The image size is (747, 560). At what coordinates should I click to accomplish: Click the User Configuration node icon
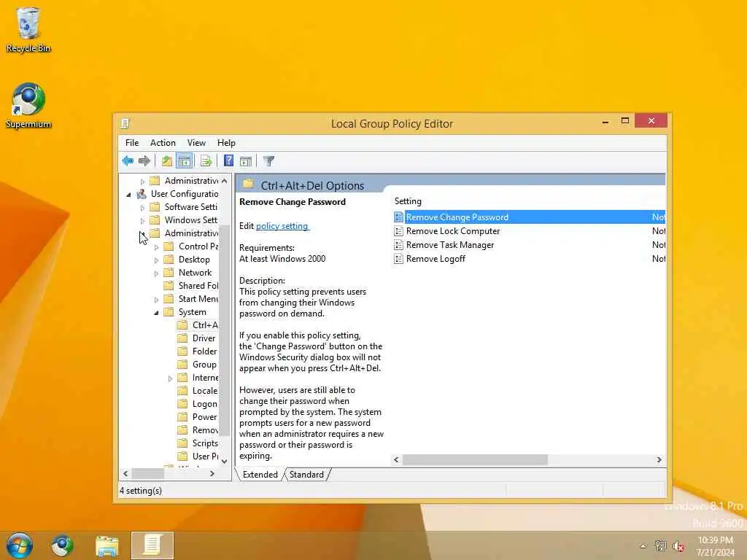(142, 194)
